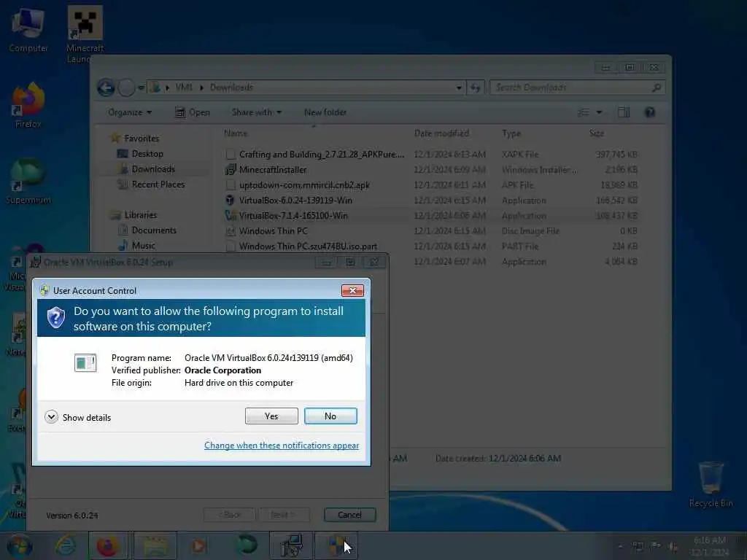Screen dimensions: 747x560
Task: Click the Windows Start button
Action: point(20,545)
